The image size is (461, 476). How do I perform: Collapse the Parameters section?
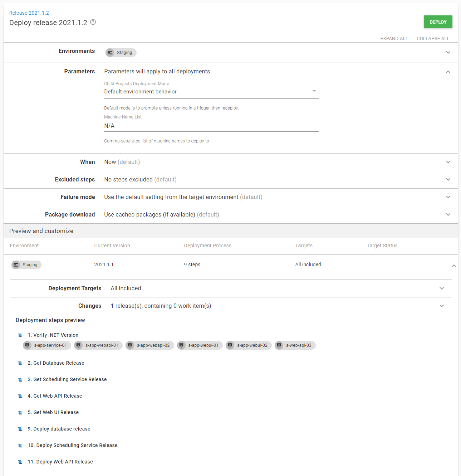click(448, 72)
